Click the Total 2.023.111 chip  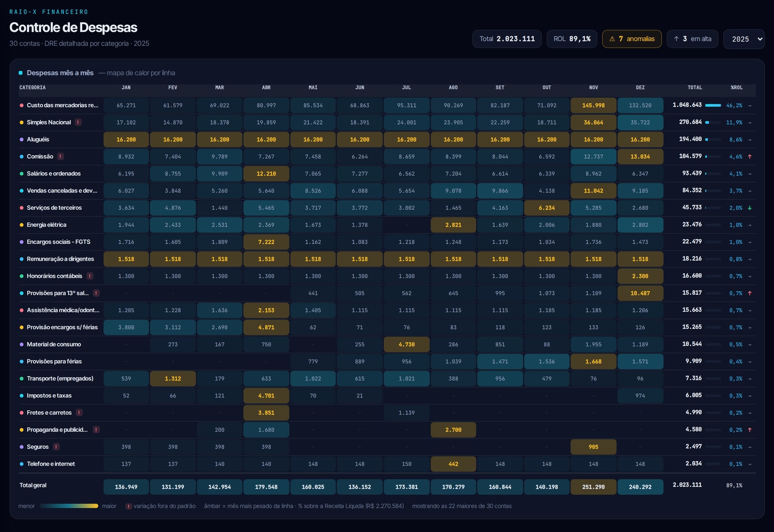[507, 39]
